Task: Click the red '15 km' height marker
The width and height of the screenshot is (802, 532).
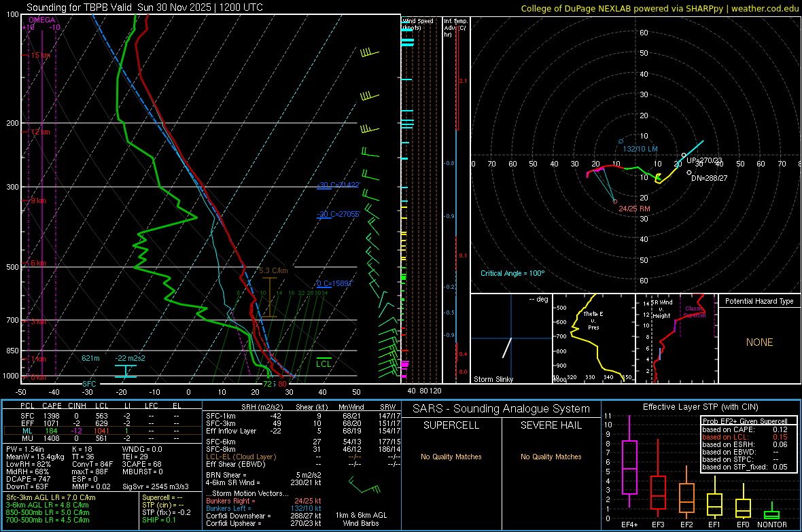Action: tap(40, 55)
